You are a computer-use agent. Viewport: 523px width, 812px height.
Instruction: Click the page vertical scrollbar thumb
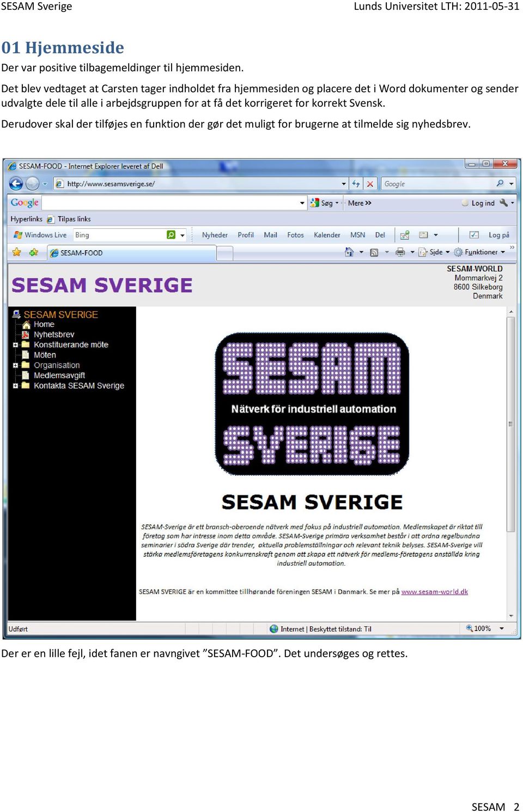tap(511, 424)
